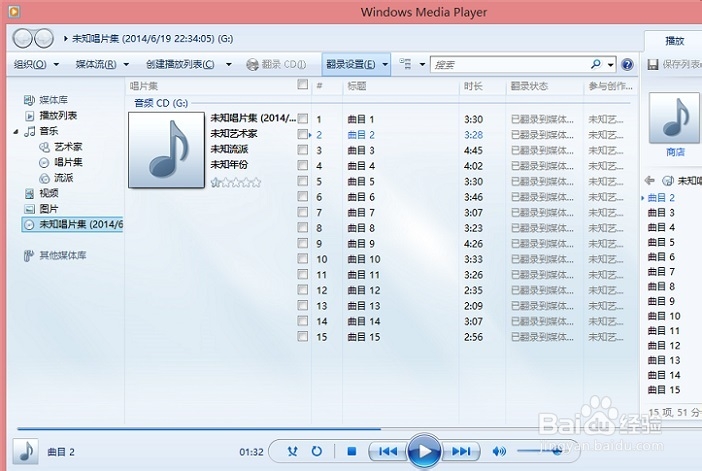Viewport: 702px width, 471px height.
Task: Toggle the select-all checkbox in header
Action: coord(303,84)
